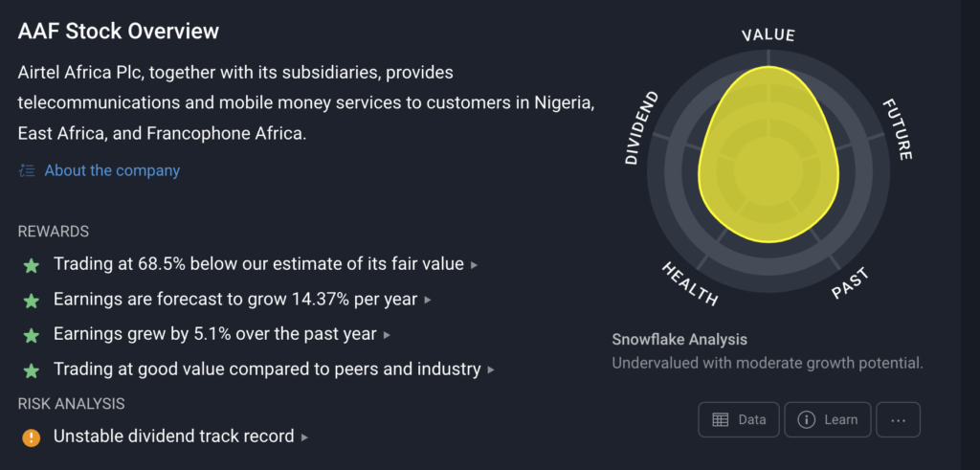The height and width of the screenshot is (470, 980).
Task: Expand arrow after Unstable dividend track record
Action: 304,436
